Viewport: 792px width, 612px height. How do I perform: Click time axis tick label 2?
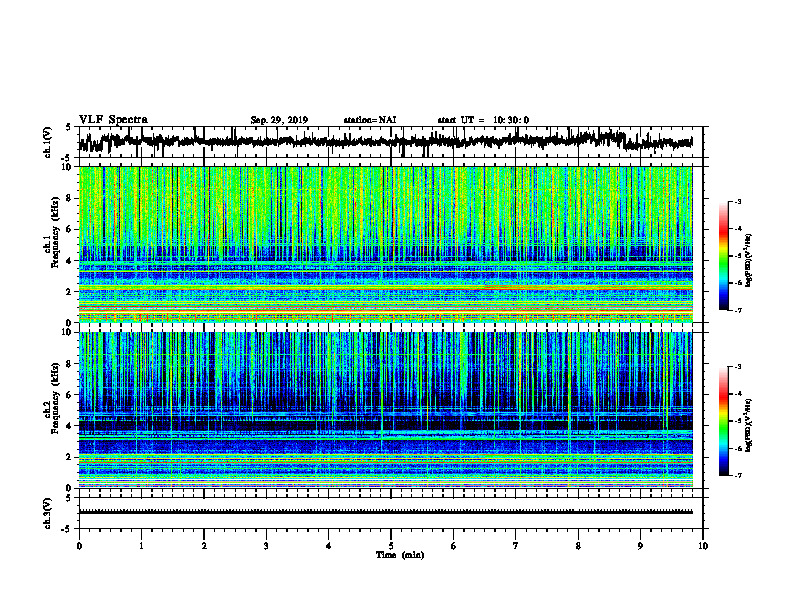coord(204,546)
